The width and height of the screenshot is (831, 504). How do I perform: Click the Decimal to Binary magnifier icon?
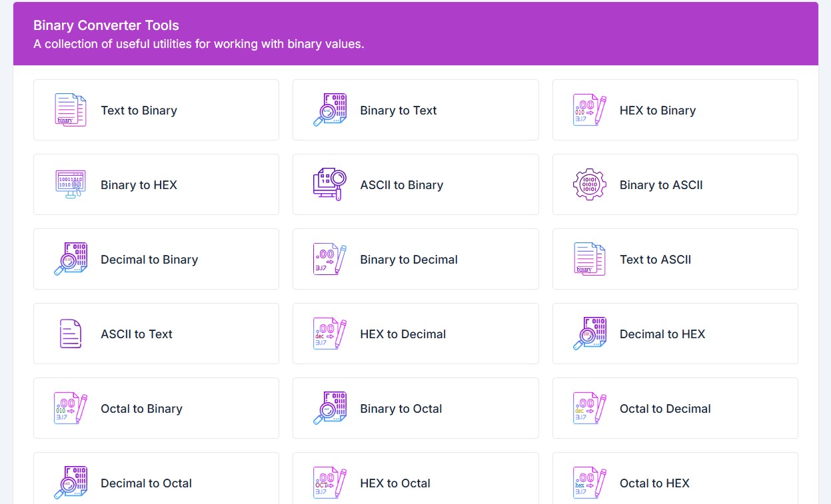pyautogui.click(x=70, y=259)
